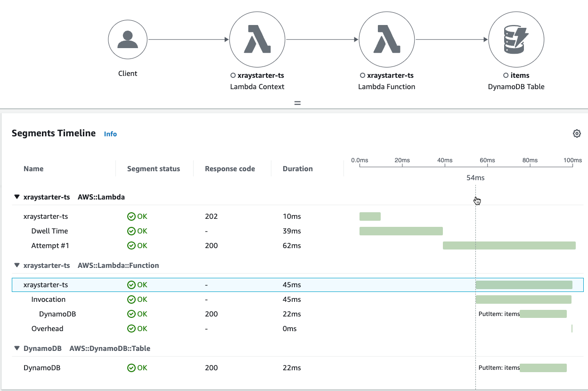This screenshot has width=588, height=391.
Task: Select the xraystarter-ts Lambda Function node
Action: (387, 40)
